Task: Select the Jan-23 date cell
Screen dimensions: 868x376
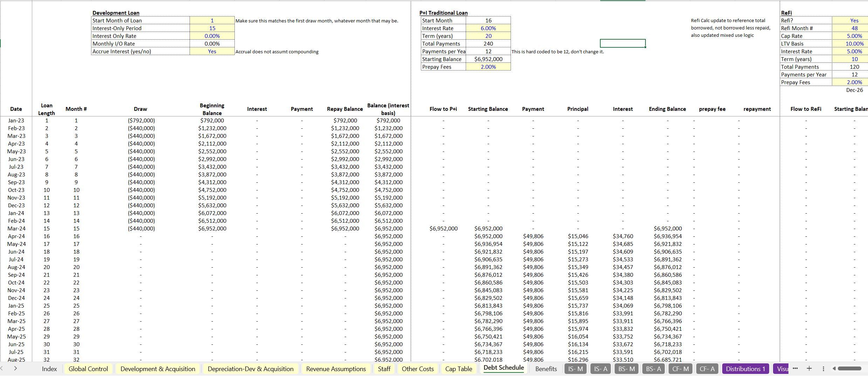Action: pos(16,121)
